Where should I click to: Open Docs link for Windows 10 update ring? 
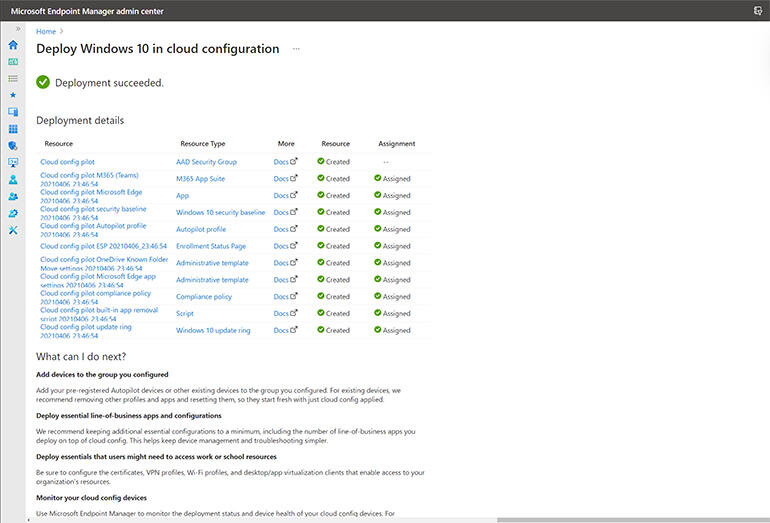(285, 330)
